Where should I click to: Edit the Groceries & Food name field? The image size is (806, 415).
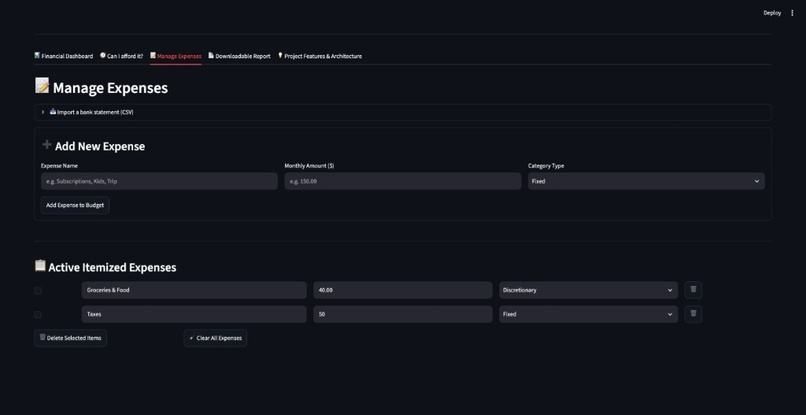pyautogui.click(x=194, y=290)
